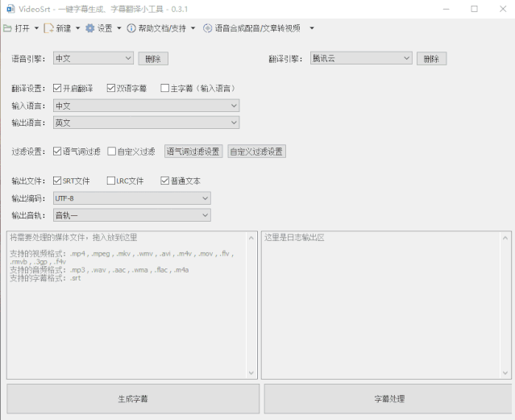Open the 语音引擎 dropdown
Viewport: 515px width, 420px height.
click(93, 59)
